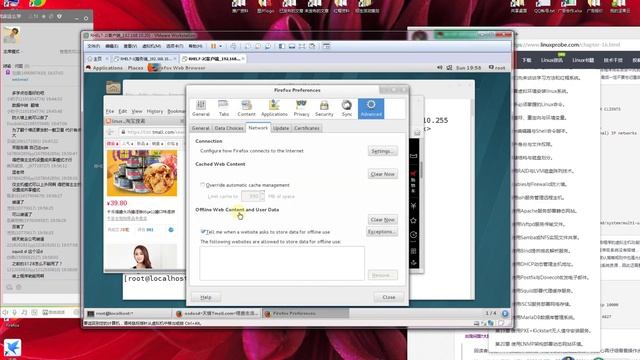Click the canned food product image thumbnail
The width and height of the screenshot is (640, 360).
pyautogui.click(x=142, y=173)
